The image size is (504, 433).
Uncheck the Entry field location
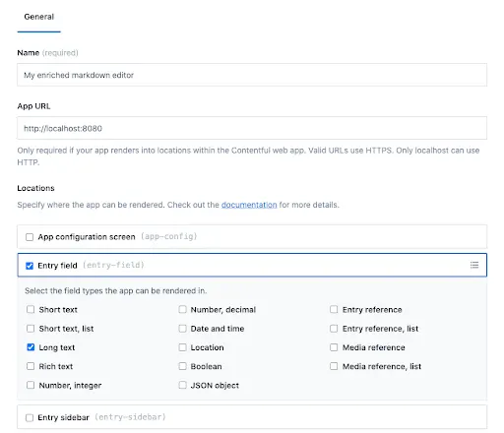point(30,266)
